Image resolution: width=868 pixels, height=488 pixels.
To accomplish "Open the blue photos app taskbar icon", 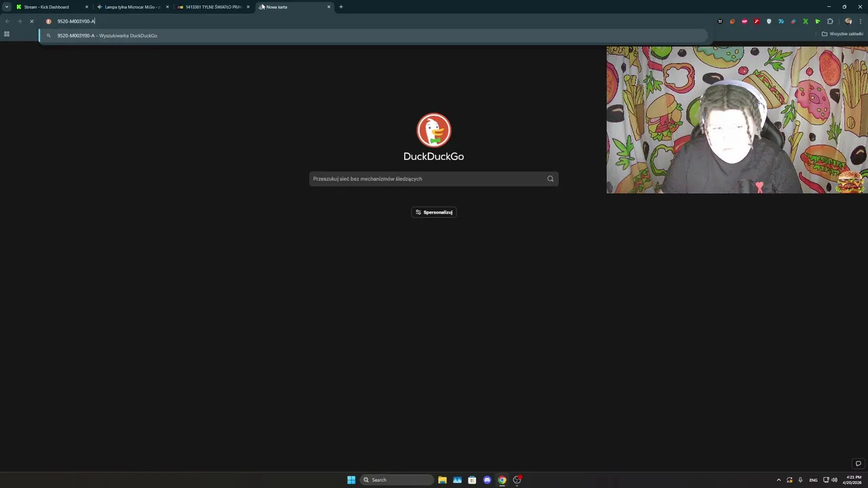I will click(x=457, y=480).
